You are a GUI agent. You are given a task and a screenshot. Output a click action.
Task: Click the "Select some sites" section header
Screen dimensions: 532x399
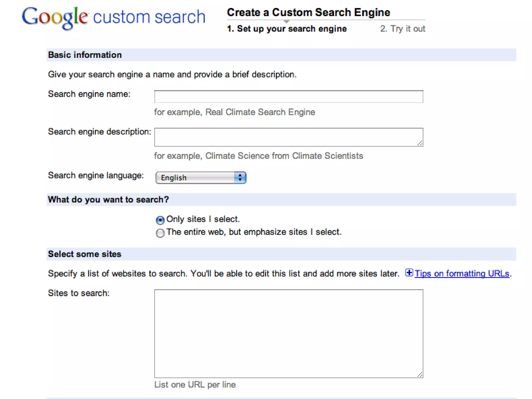click(x=85, y=254)
